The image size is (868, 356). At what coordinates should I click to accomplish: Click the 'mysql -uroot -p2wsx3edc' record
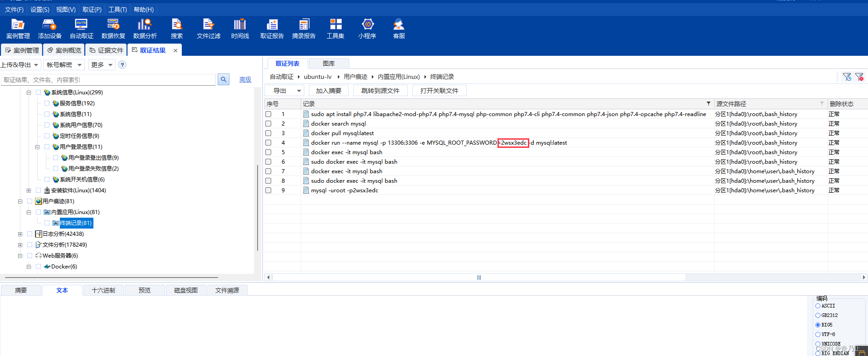pyautogui.click(x=345, y=190)
